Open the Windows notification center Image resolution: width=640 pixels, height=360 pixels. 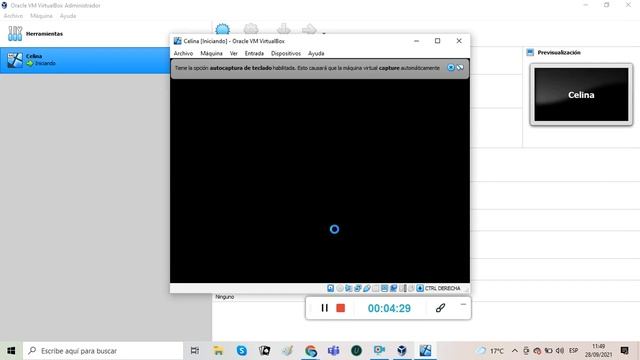(624, 351)
